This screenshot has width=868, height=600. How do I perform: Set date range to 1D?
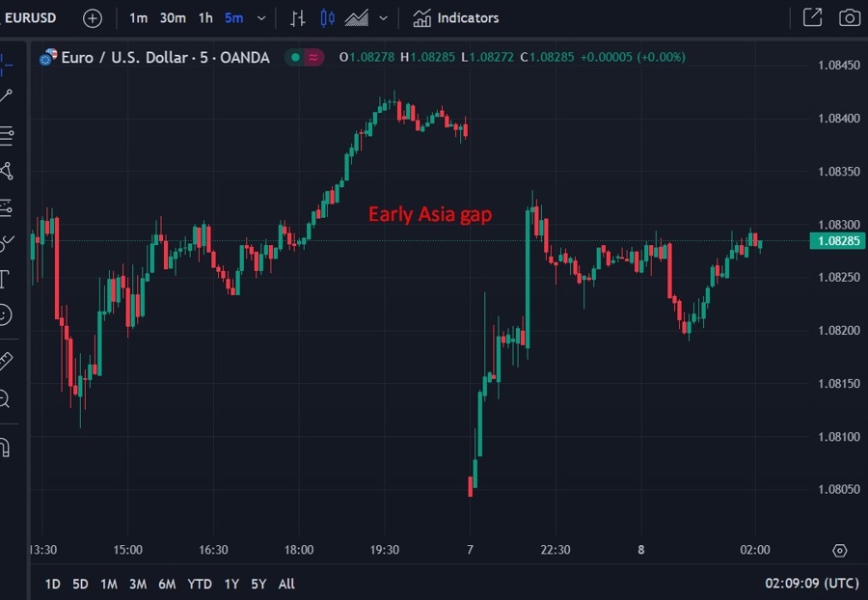[53, 584]
